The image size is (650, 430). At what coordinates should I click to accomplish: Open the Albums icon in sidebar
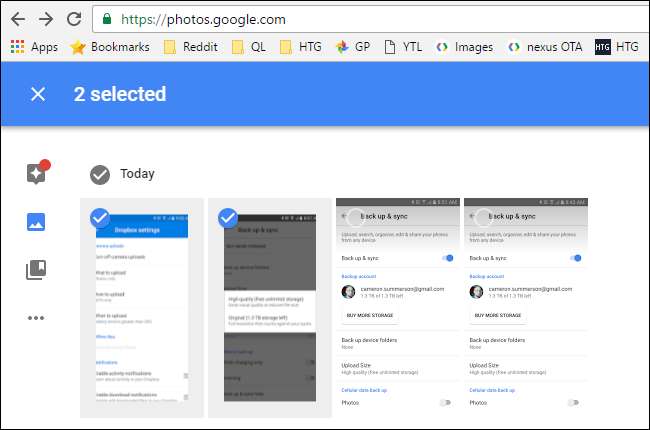click(37, 270)
